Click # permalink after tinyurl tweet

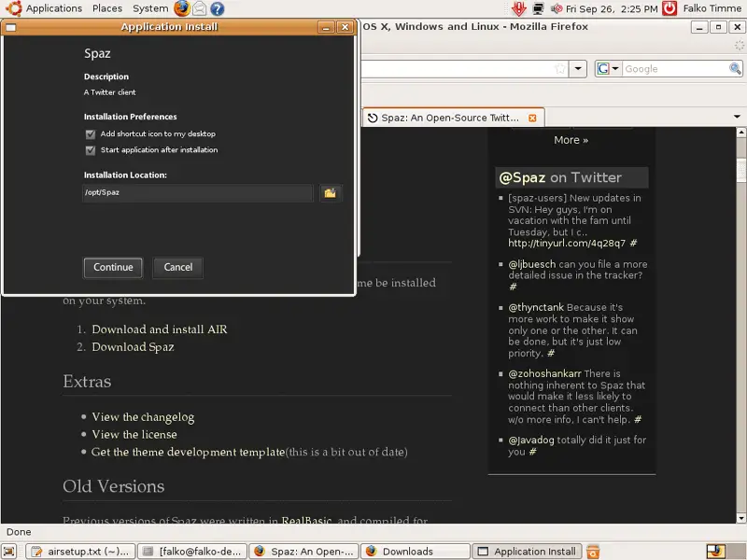[x=633, y=244]
